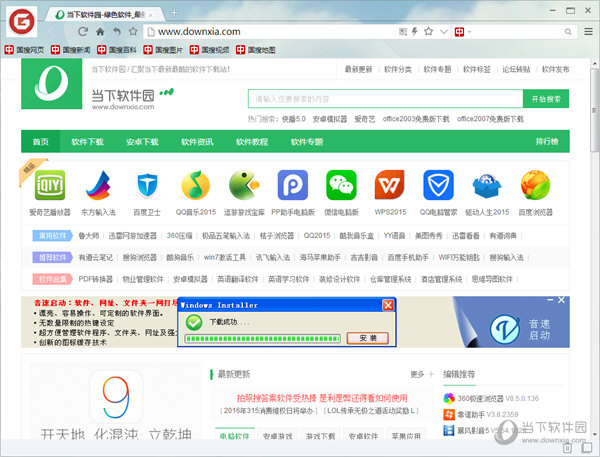Screen dimensions: 600x457
Task: Go to browser home page icon
Action: pyautogui.click(x=100, y=32)
